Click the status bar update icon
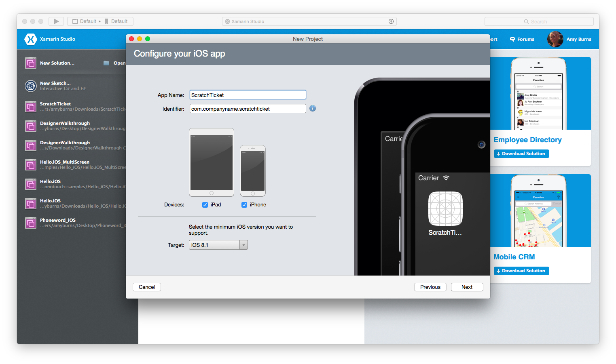Image resolution: width=616 pixels, height=364 pixels. click(391, 21)
